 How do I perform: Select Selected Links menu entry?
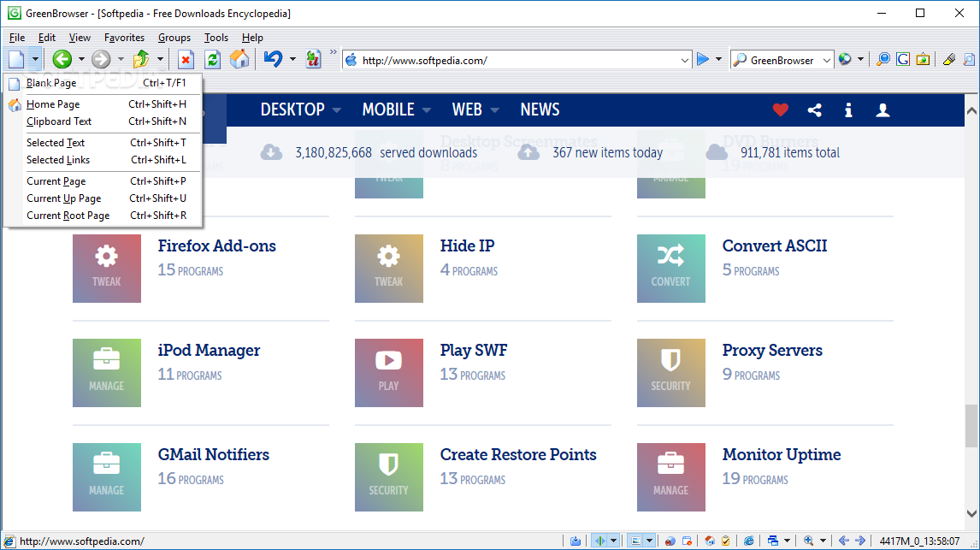coord(103,159)
